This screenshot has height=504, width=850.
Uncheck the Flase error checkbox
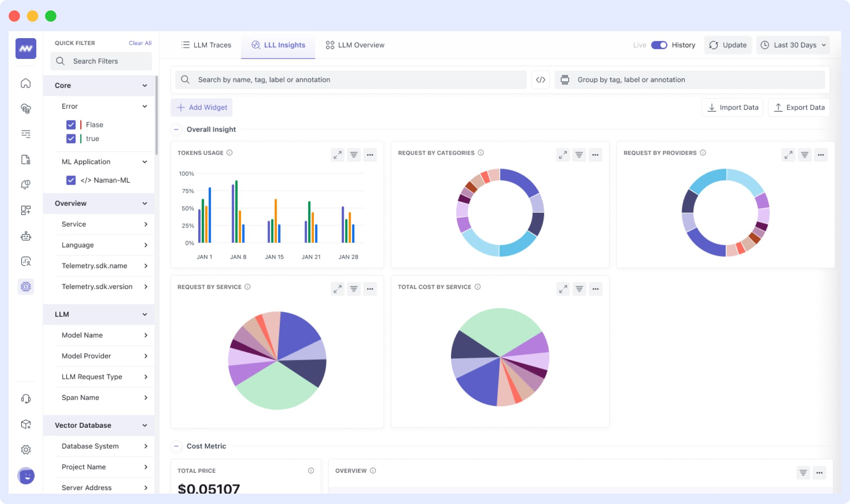point(71,124)
